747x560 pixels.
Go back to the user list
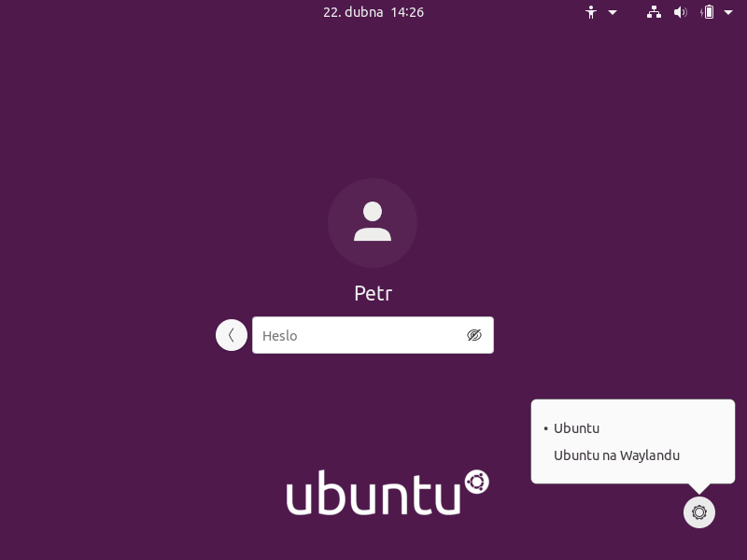pyautogui.click(x=232, y=335)
